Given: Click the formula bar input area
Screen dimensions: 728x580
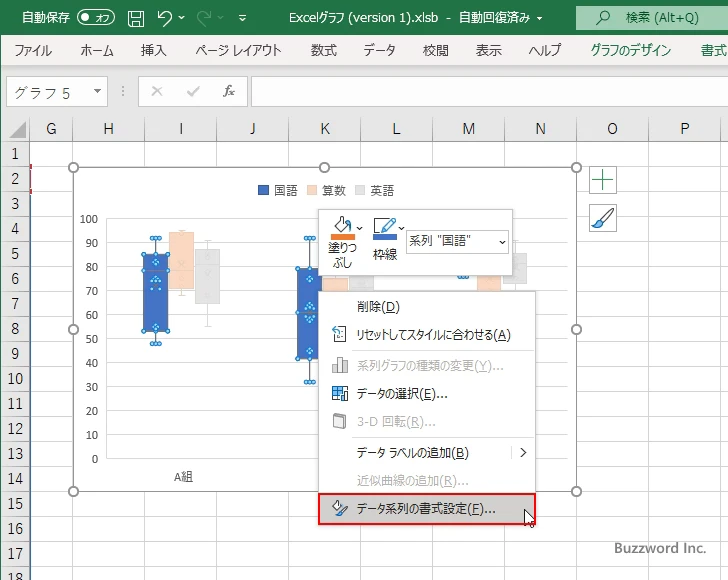Looking at the screenshot, I should [x=489, y=91].
